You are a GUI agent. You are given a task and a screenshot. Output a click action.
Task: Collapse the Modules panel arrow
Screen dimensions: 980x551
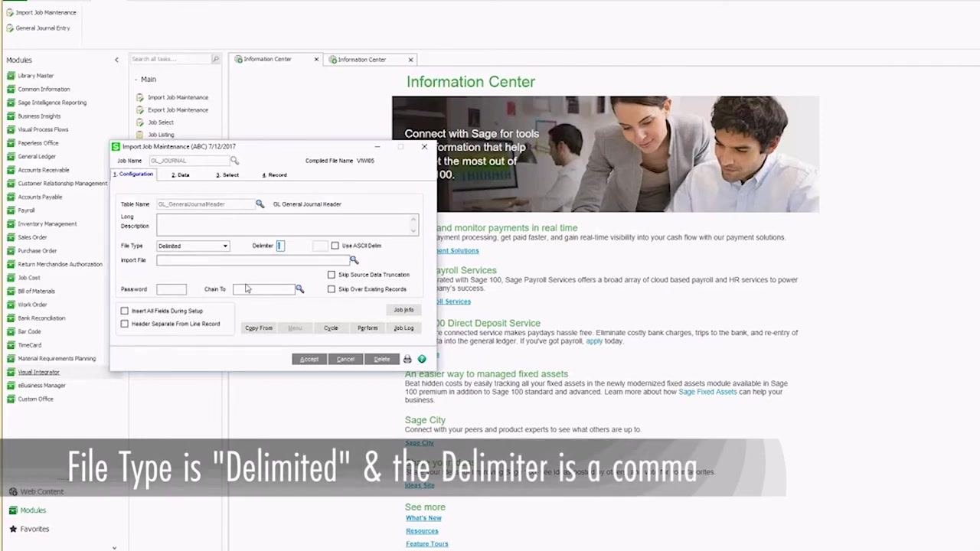(x=116, y=60)
